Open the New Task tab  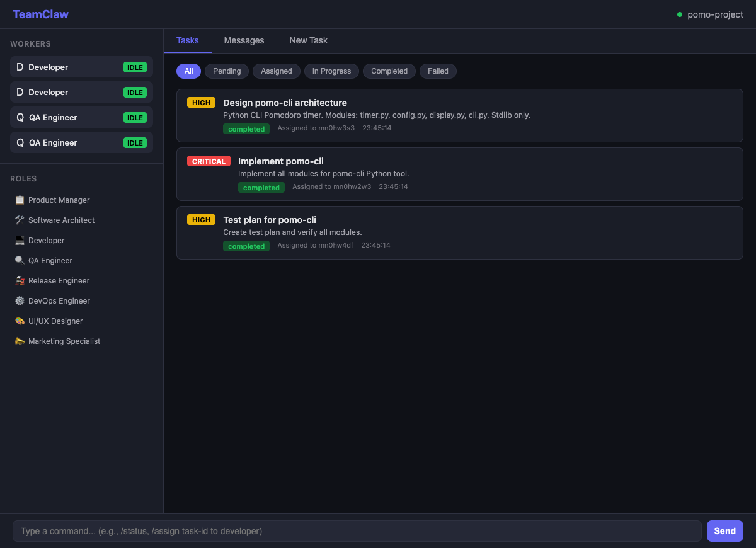click(x=308, y=40)
